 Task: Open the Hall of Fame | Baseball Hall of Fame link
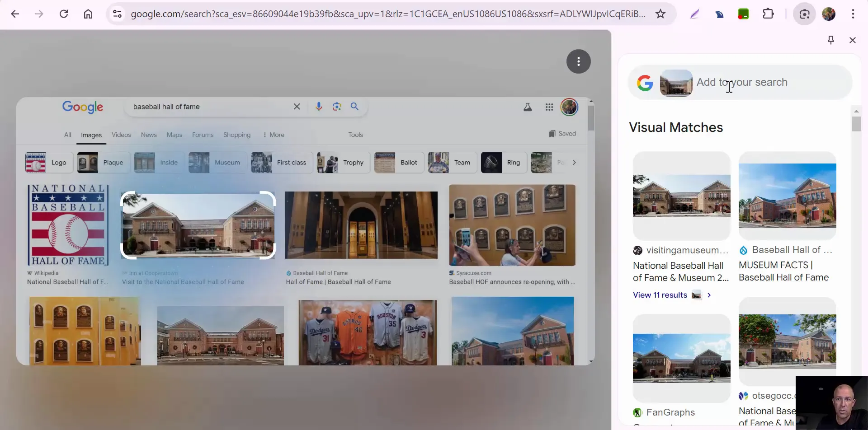click(338, 282)
